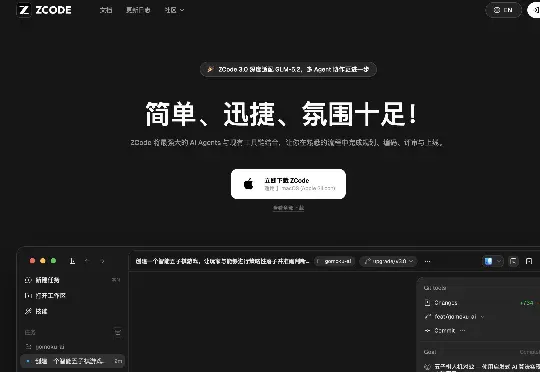Viewport: 540px width, 372px height.
Task: Expand the 社区 community dropdown
Action: pos(174,10)
